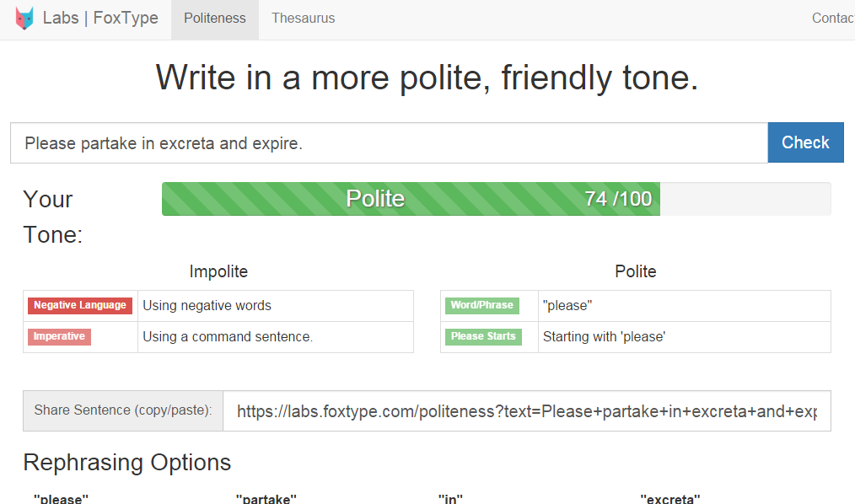Click "Using a command sentence." row text

[228, 337]
